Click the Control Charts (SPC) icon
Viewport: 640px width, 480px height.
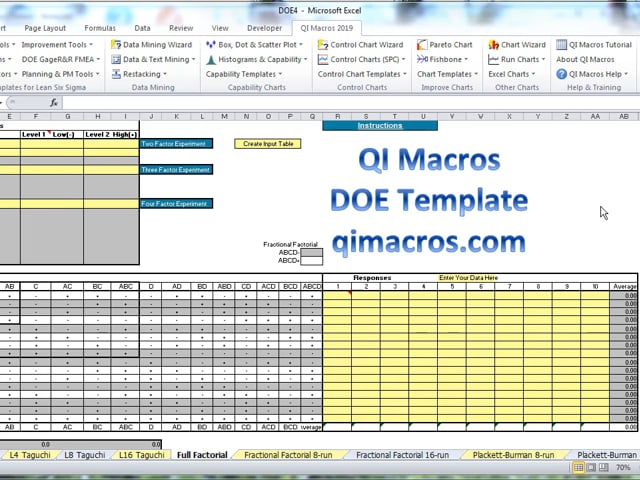click(x=323, y=60)
